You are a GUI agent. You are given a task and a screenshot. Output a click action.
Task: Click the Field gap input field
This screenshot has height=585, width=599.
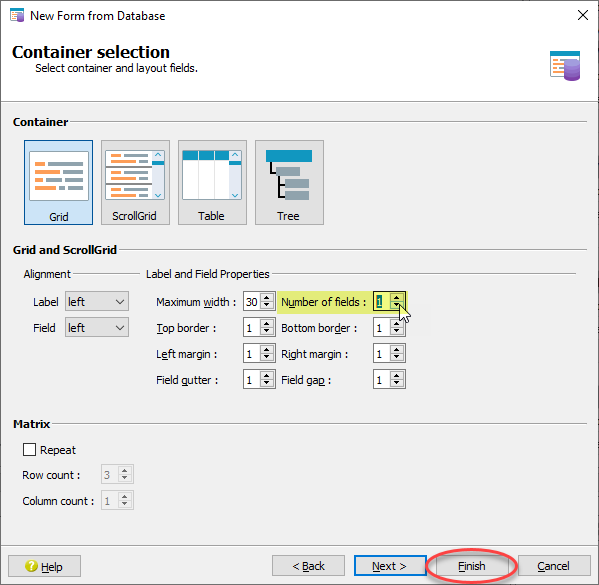382,380
